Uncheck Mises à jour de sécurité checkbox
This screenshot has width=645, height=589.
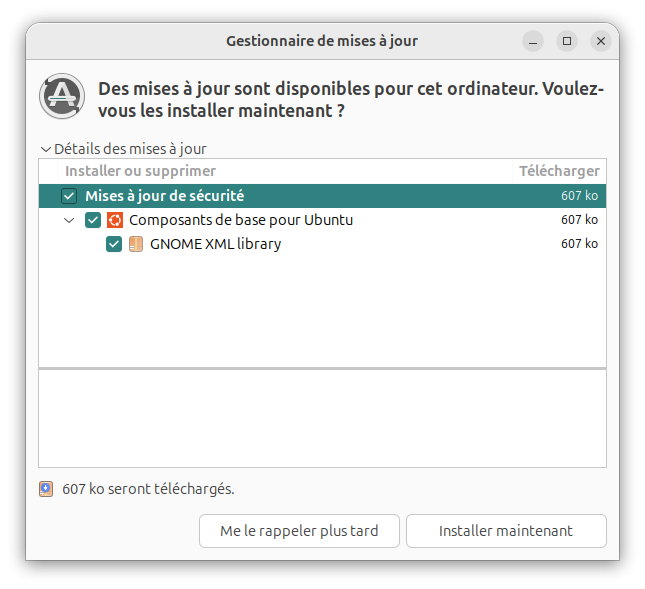69,196
